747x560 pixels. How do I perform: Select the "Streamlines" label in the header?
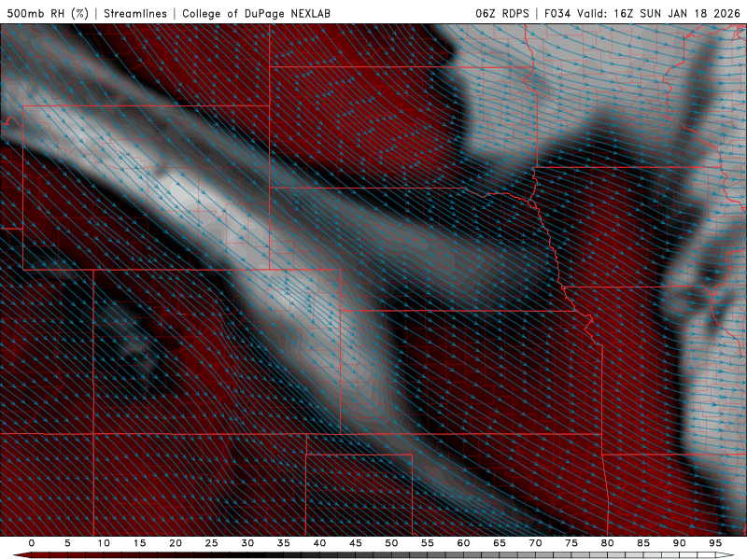pos(135,13)
